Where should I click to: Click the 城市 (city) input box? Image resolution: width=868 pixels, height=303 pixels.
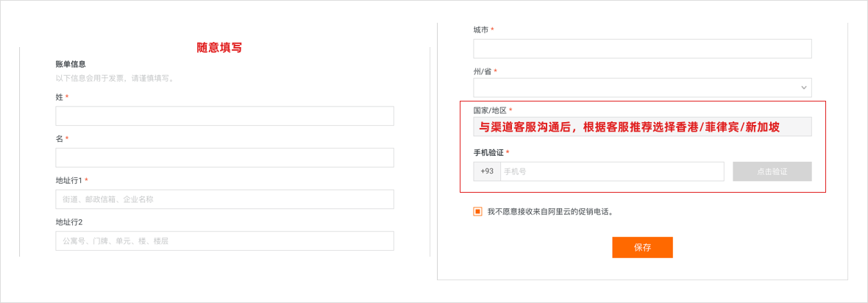coord(642,49)
